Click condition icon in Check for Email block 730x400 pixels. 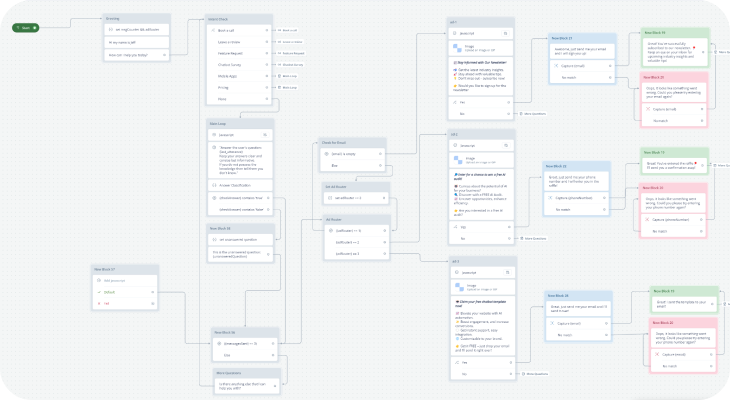(326, 154)
